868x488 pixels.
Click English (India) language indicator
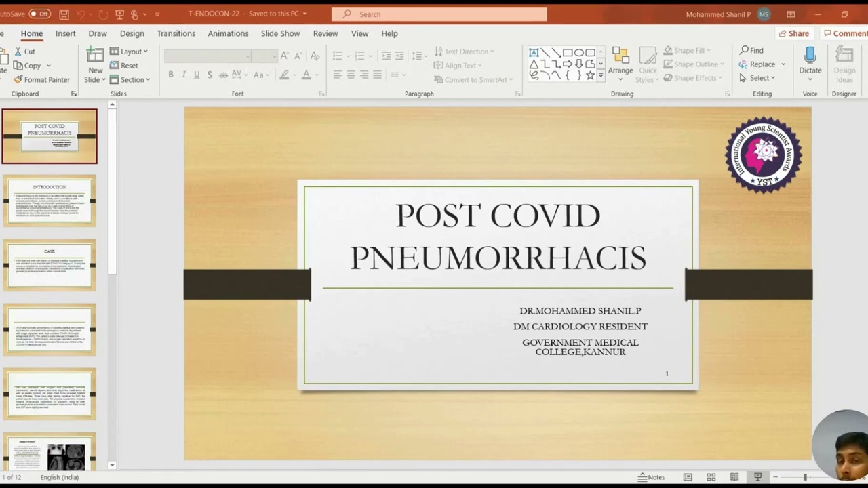[x=59, y=477]
